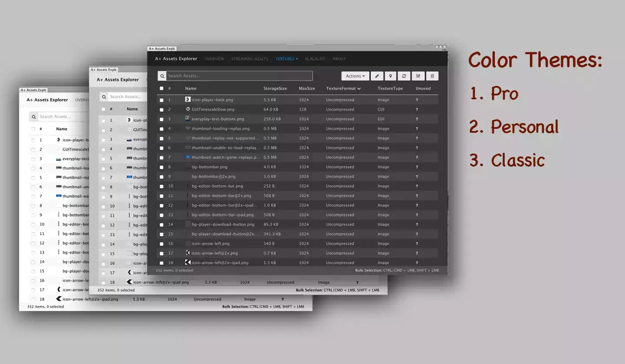Check the box for row 1 icon-player-back.png

(x=161, y=100)
